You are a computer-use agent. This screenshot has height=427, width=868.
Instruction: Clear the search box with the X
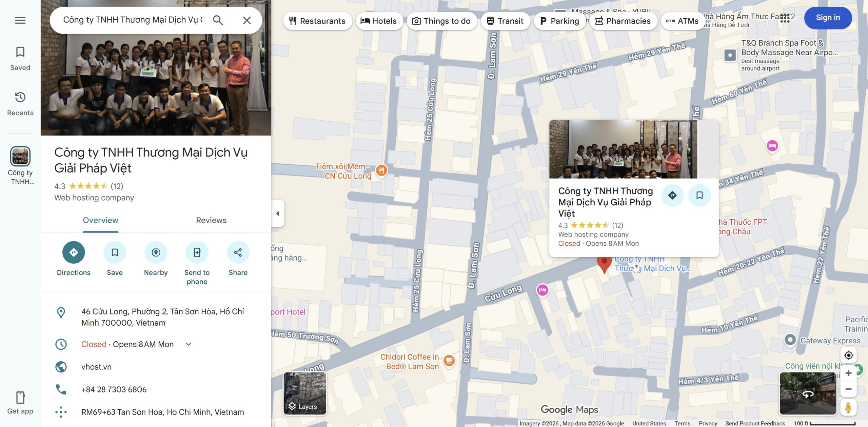click(247, 20)
